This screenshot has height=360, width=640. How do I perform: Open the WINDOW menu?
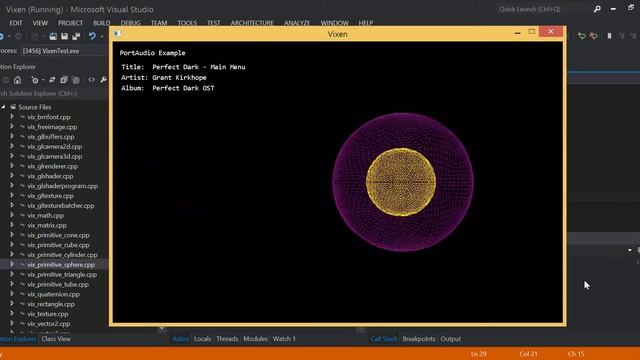pos(335,23)
